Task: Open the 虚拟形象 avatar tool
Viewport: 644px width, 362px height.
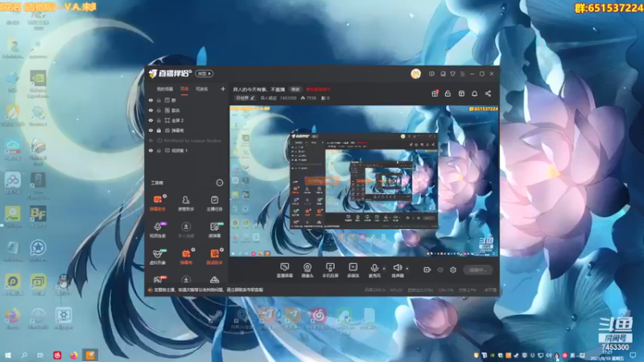Action: point(157,257)
